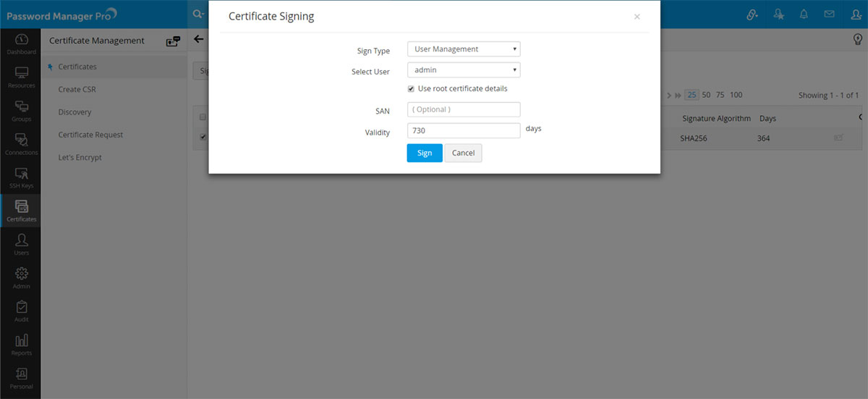The image size is (868, 399).
Task: Open Personal in the sidebar
Action: click(21, 378)
